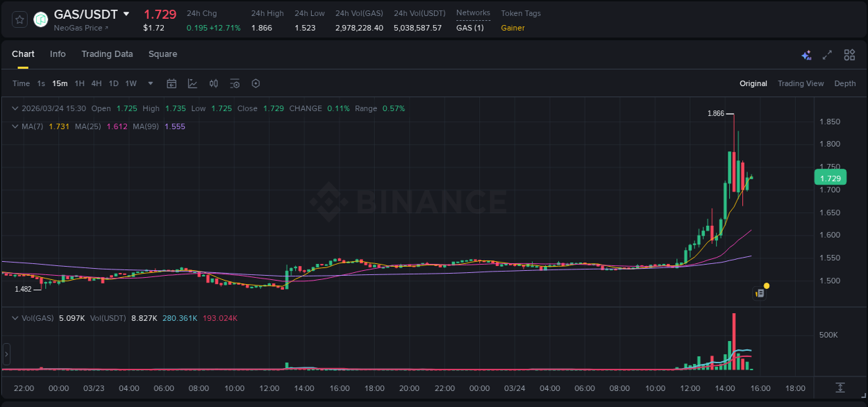
Task: Open the Trading Data tab
Action: pyautogui.click(x=107, y=54)
